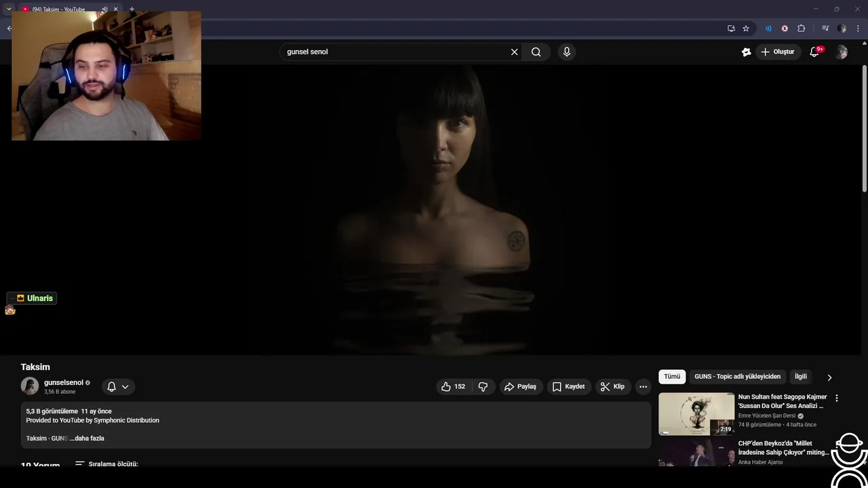This screenshot has width=868, height=488.
Task: Open a new browser tab
Action: [x=132, y=9]
